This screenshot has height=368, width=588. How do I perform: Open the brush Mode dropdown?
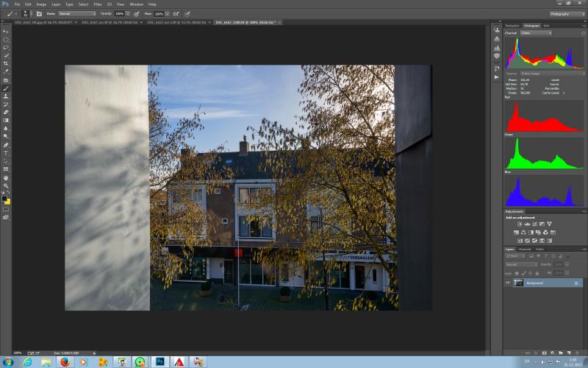77,14
